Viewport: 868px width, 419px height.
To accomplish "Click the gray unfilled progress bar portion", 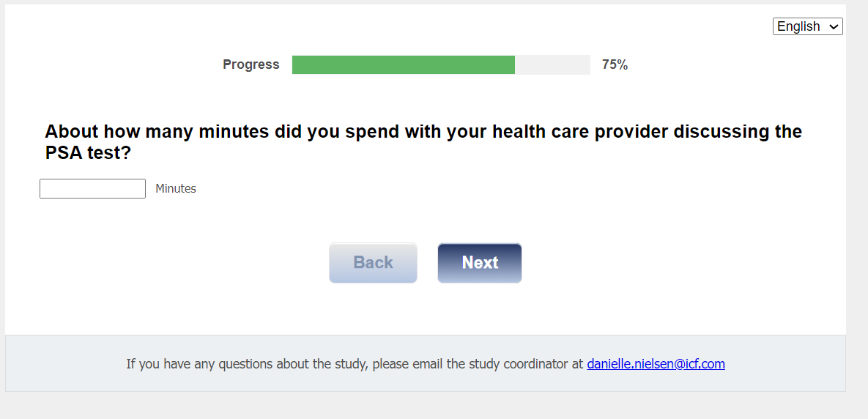I will 552,64.
